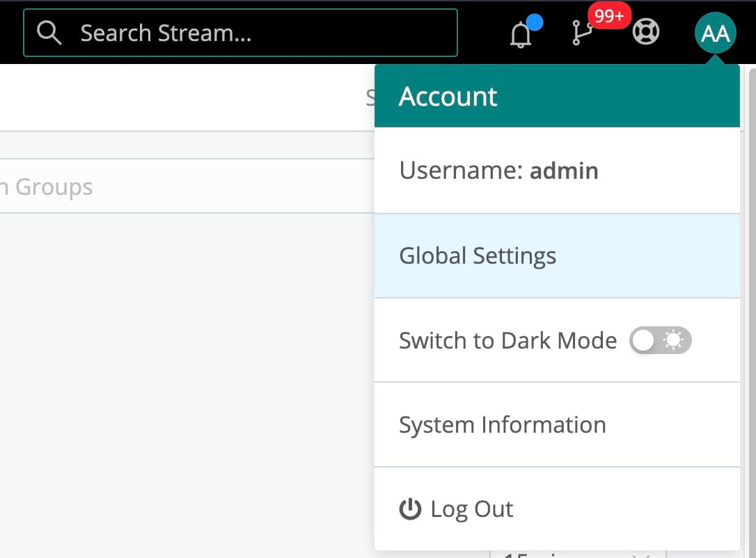Click the Username: admin entry
The width and height of the screenshot is (756, 558).
(498, 170)
